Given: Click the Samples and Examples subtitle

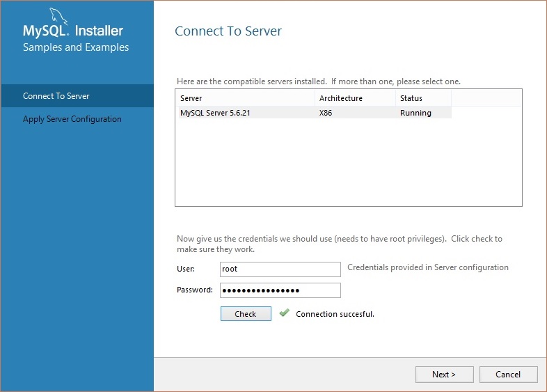Looking at the screenshot, I should [76, 47].
